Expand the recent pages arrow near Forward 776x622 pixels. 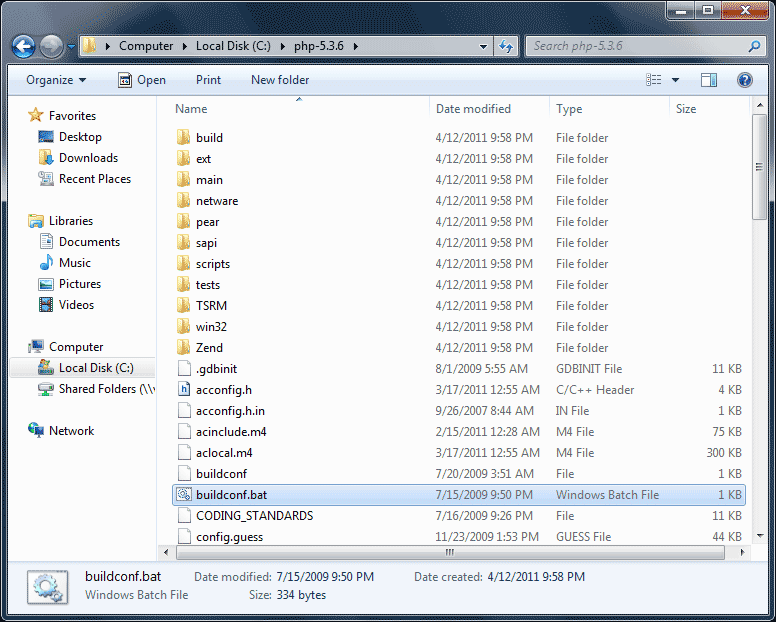[x=71, y=46]
